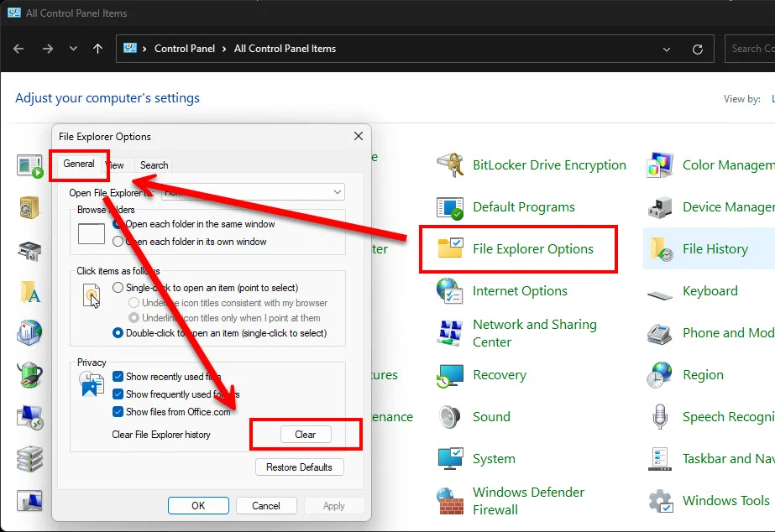Open Windows Defender Firewall brick icon
This screenshot has height=532, width=775.
point(450,500)
